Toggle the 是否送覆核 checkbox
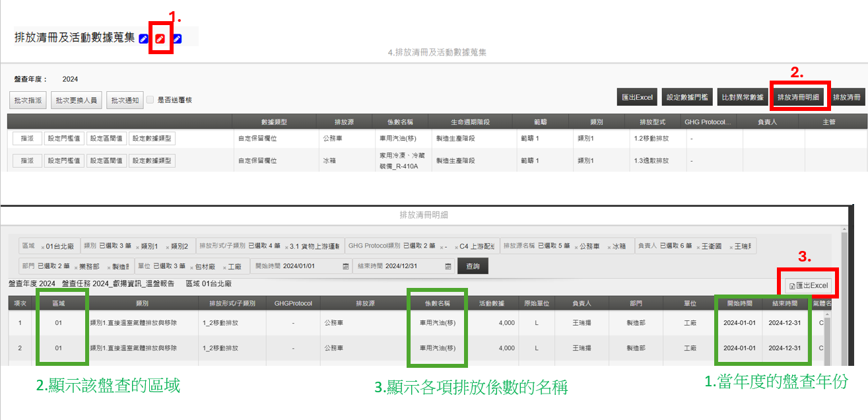This screenshot has width=868, height=420. tap(150, 100)
